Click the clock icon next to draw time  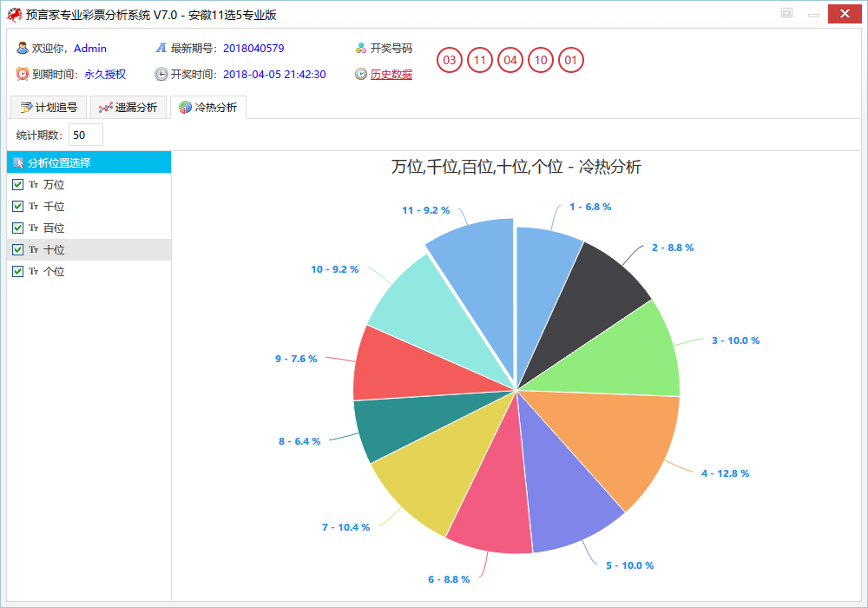pyautogui.click(x=161, y=74)
